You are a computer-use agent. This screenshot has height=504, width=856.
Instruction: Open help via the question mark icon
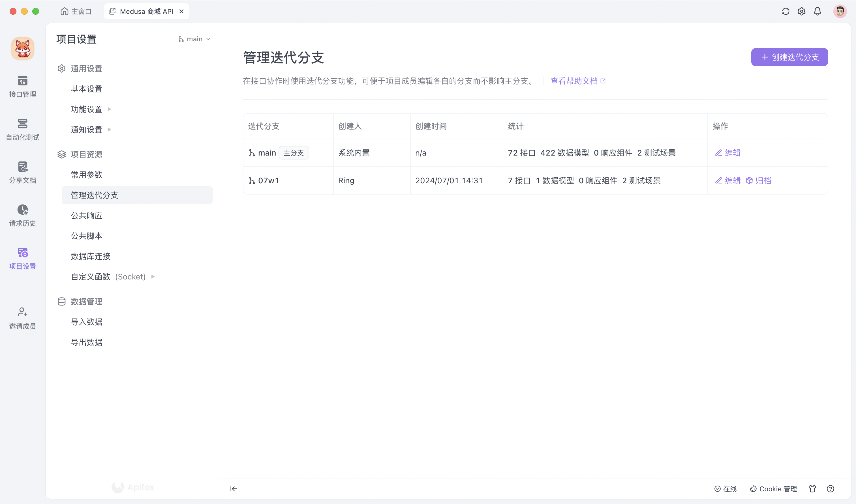[831, 489]
